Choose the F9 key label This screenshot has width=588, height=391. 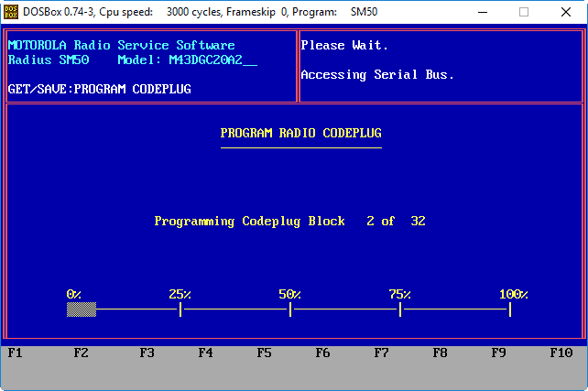pyautogui.click(x=498, y=352)
